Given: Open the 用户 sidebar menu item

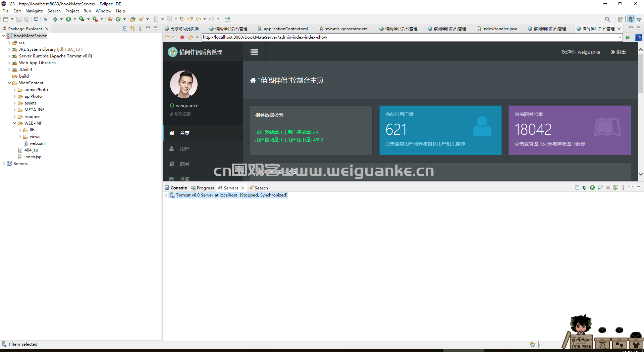Looking at the screenshot, I should [203, 149].
